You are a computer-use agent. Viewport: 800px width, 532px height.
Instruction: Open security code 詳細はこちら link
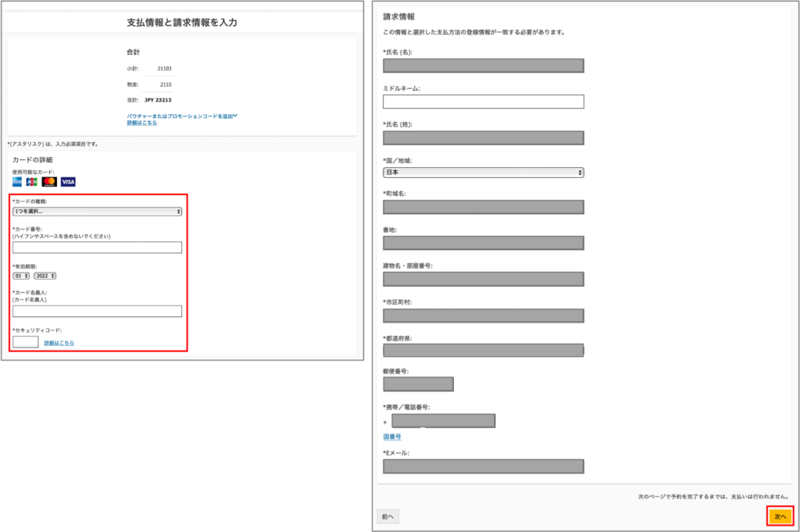[x=59, y=343]
